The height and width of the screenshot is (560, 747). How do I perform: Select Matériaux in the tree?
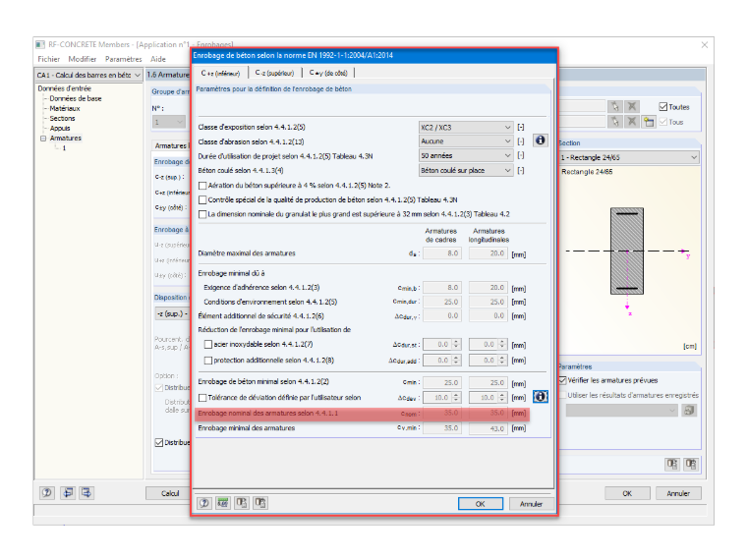(x=65, y=109)
